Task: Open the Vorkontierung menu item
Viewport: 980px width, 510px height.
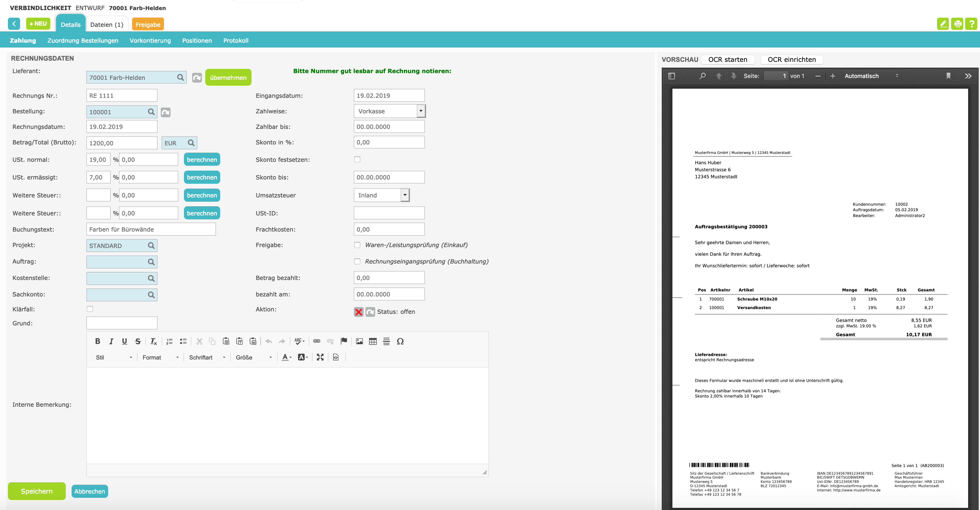Action: pyautogui.click(x=150, y=41)
